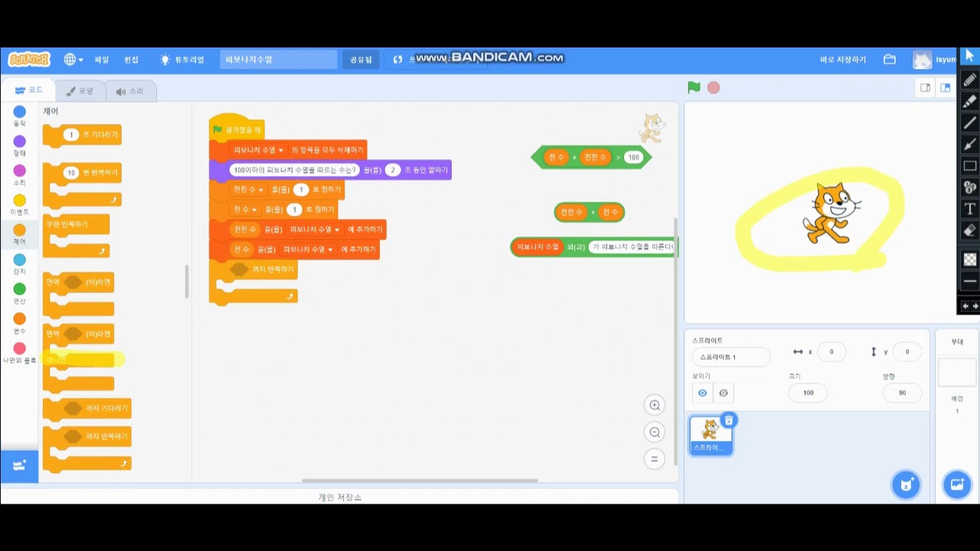Open 전전 수 variable dropdown in set block
This screenshot has height=551, width=980.
point(249,189)
